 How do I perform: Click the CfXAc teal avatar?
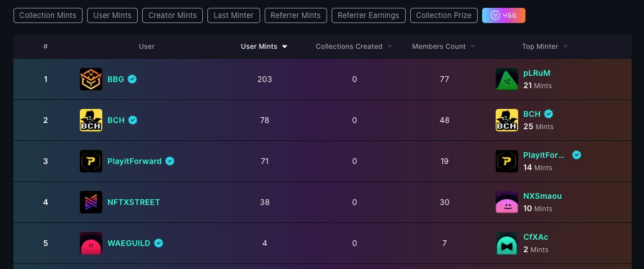tap(507, 244)
